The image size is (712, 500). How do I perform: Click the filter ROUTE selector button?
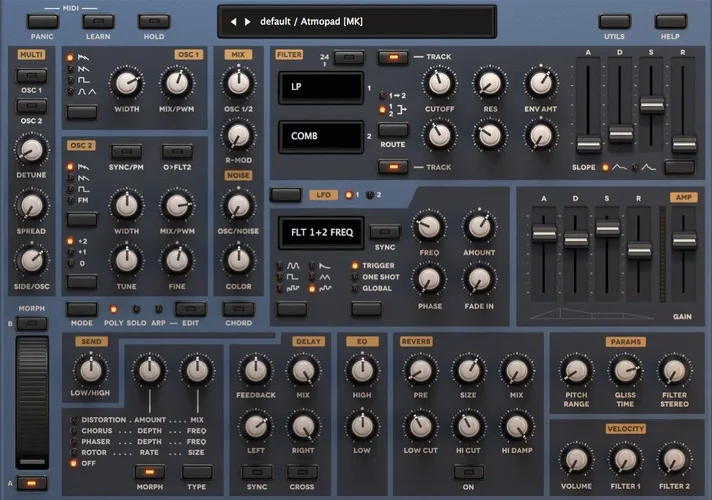pyautogui.click(x=393, y=130)
